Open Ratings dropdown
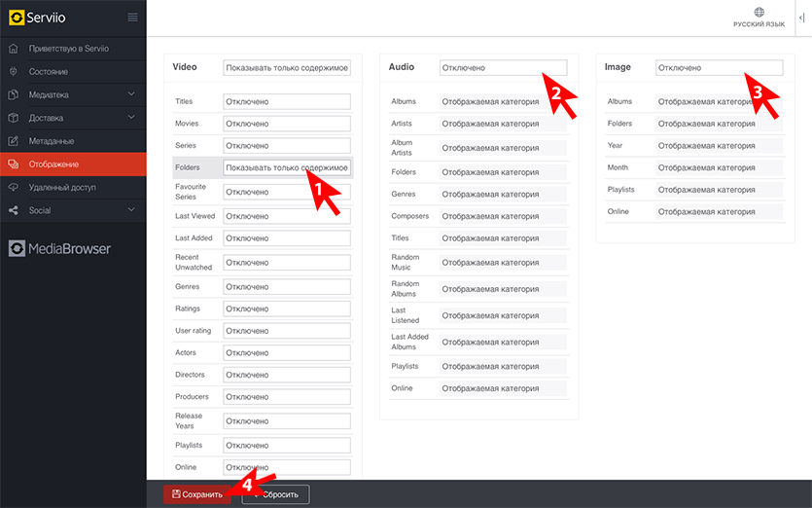The width and height of the screenshot is (812, 508). click(x=287, y=308)
